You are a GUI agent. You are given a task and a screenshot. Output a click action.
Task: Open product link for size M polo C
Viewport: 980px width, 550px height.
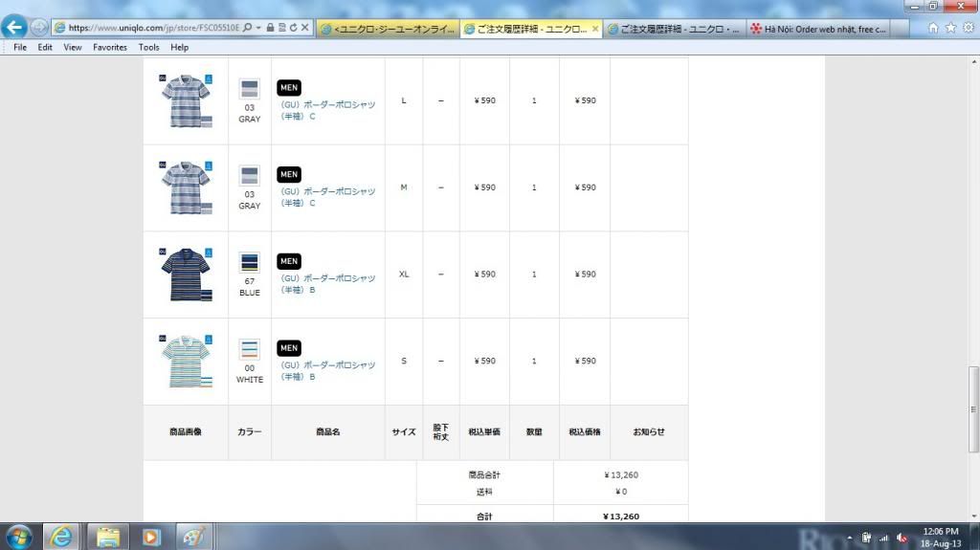327,197
